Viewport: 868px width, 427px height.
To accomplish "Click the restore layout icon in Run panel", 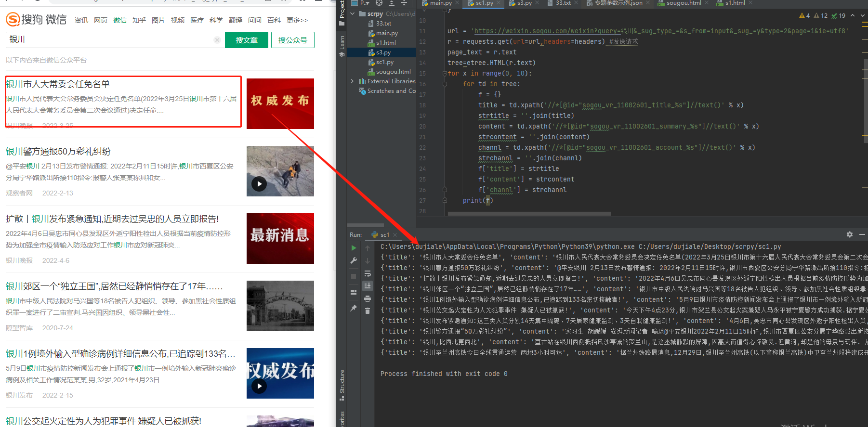I will (354, 292).
